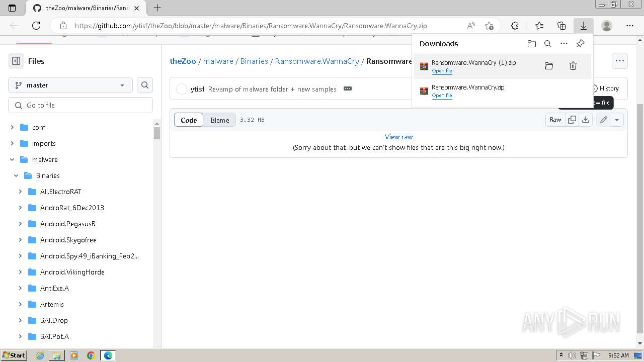
Task: Open the AntiExe.A folder
Action: point(54,288)
